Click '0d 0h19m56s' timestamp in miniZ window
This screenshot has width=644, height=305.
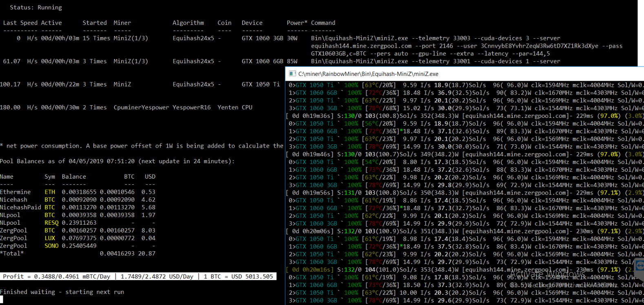pyautogui.click(x=313, y=193)
